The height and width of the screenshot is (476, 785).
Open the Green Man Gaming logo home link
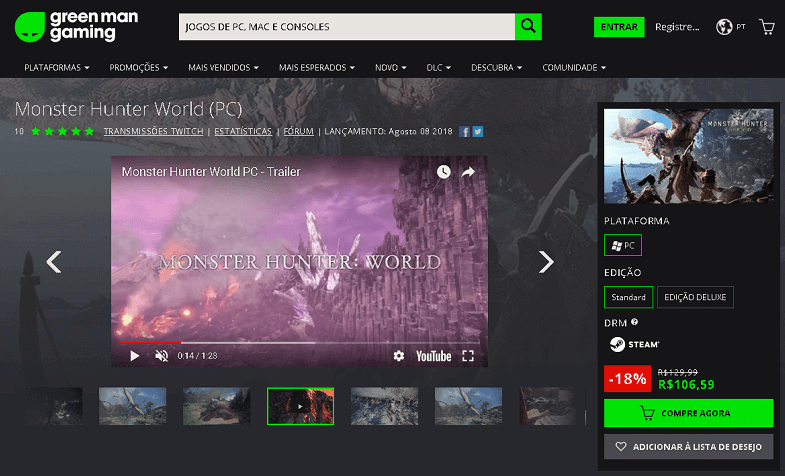[77, 27]
